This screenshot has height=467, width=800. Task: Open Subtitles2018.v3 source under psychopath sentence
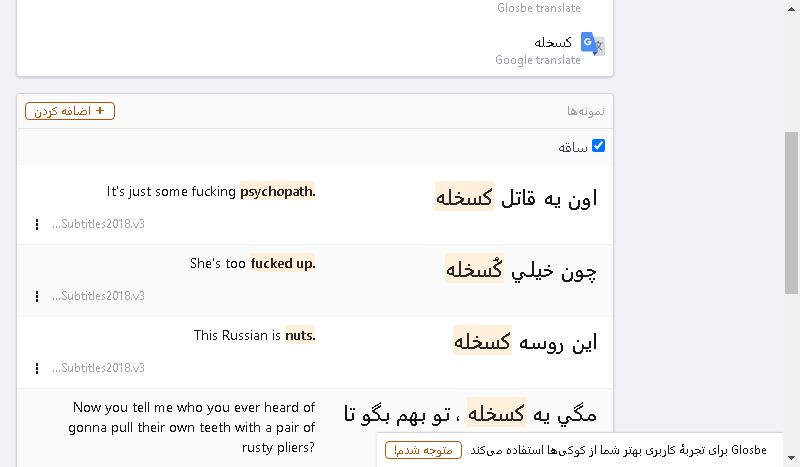[98, 224]
